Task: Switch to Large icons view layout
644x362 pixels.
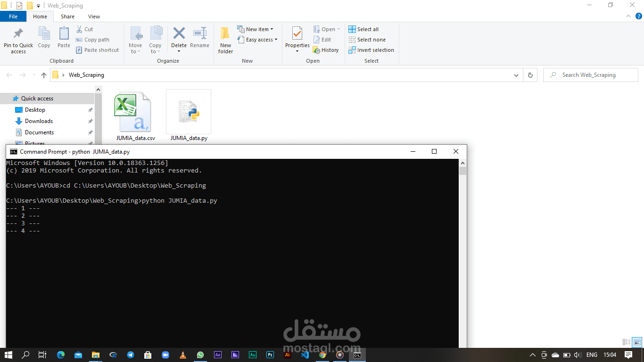Action: point(637,342)
